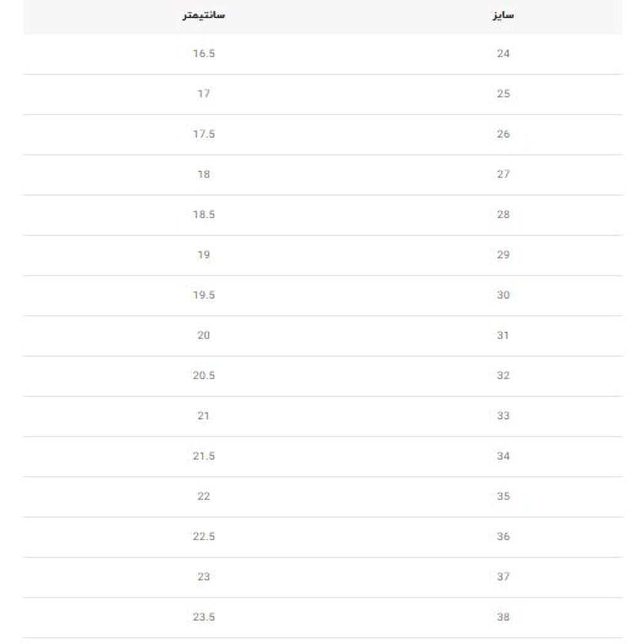Image resolution: width=644 pixels, height=644 pixels.
Task: Click size 25 in the table
Action: [x=503, y=94]
